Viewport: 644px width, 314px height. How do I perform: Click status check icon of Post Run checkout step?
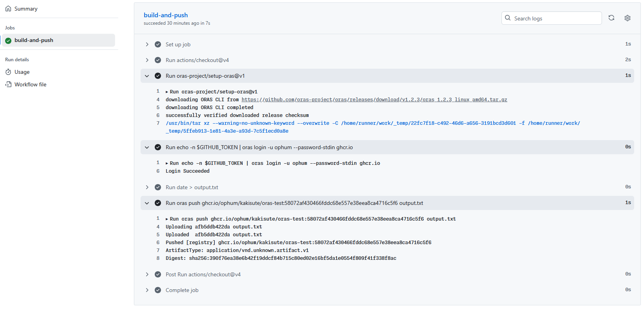point(158,274)
